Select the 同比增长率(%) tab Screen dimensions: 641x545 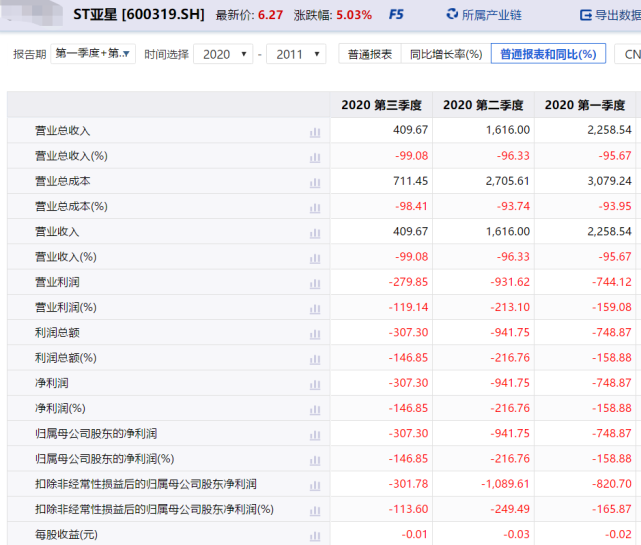coord(445,54)
